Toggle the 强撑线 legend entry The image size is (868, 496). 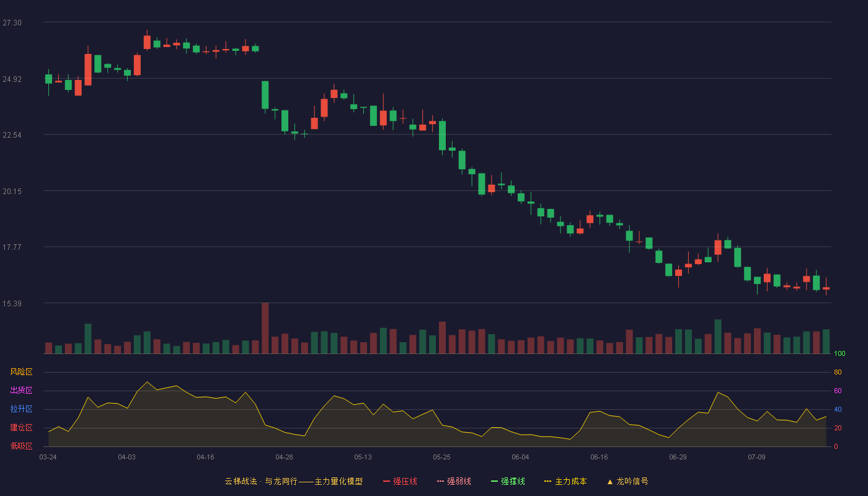508,481
